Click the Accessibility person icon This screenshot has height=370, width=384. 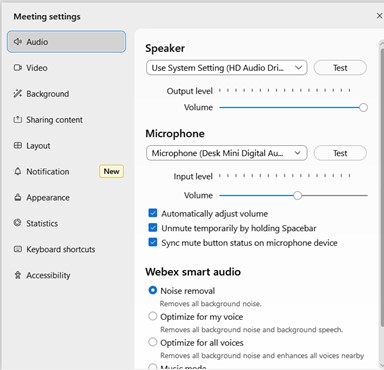pyautogui.click(x=18, y=275)
